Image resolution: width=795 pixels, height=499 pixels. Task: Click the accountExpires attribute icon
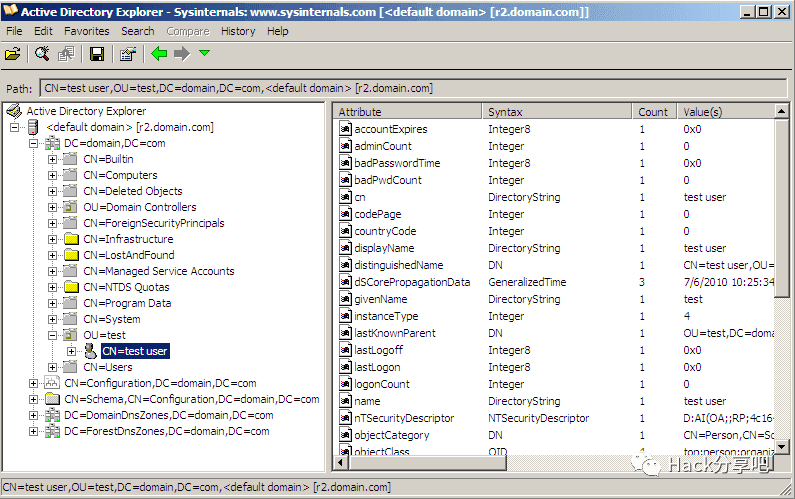coord(345,129)
